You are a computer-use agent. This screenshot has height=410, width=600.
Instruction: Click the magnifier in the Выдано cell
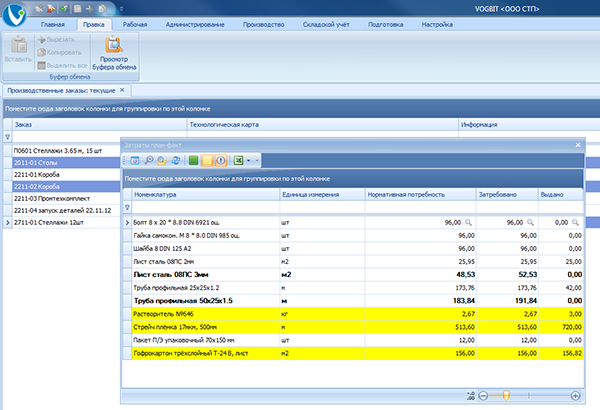(x=574, y=222)
